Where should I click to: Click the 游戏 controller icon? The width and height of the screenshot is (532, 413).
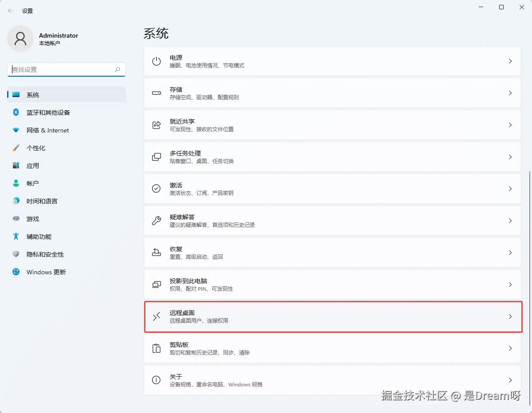point(16,219)
